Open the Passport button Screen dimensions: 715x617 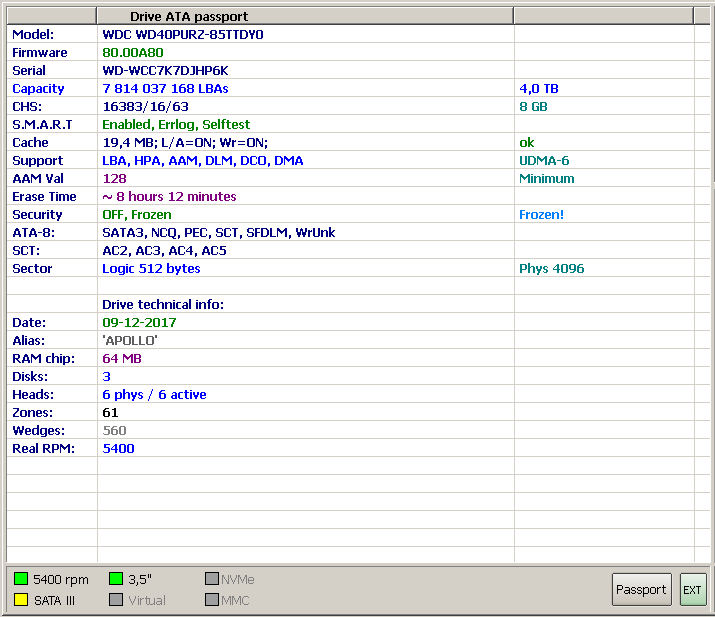click(x=641, y=590)
